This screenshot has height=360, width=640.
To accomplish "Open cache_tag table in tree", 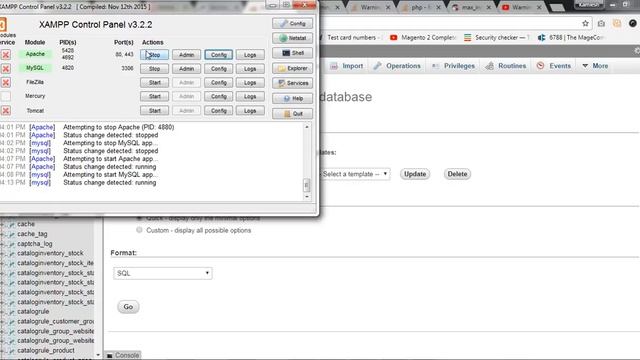I will pos(32,234).
